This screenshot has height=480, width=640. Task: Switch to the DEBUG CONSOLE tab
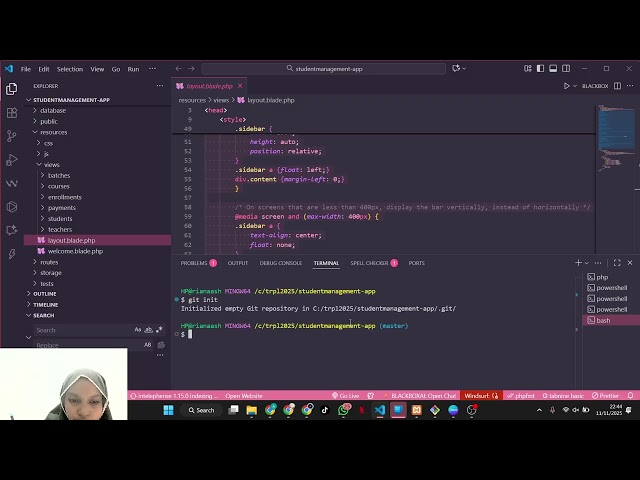coord(281,263)
